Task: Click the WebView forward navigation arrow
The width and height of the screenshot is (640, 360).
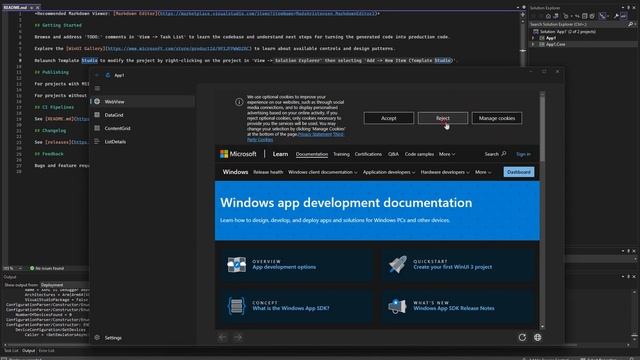Action: coord(238,338)
